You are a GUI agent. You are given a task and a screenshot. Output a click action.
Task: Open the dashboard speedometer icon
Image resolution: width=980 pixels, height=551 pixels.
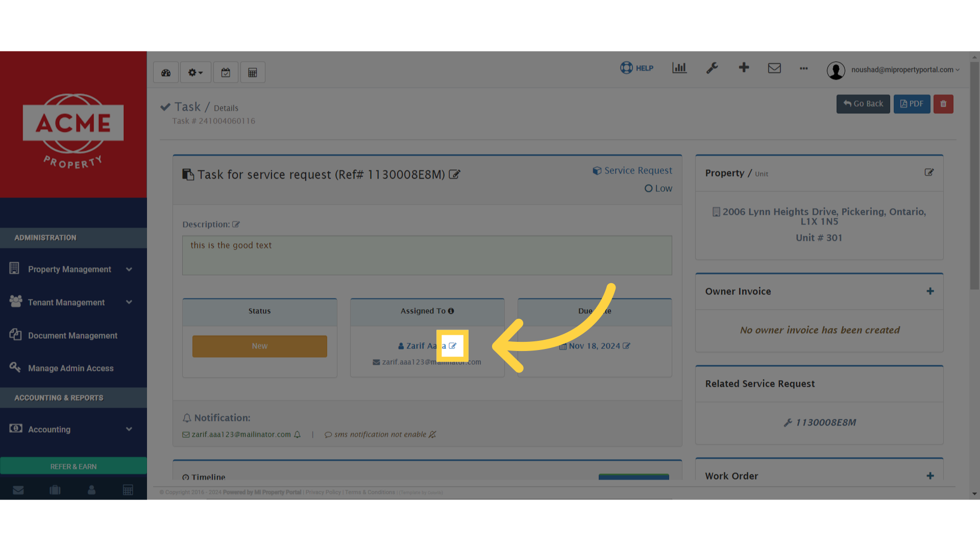(x=165, y=72)
